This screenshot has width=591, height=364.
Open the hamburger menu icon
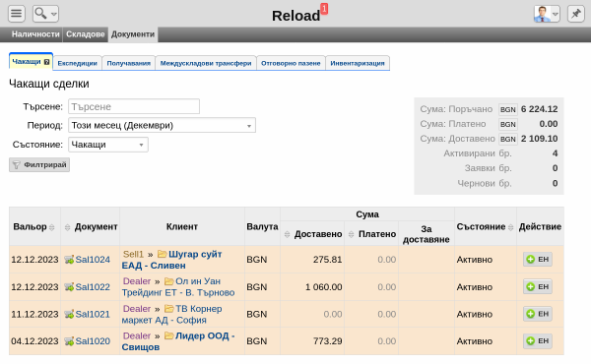point(17,14)
